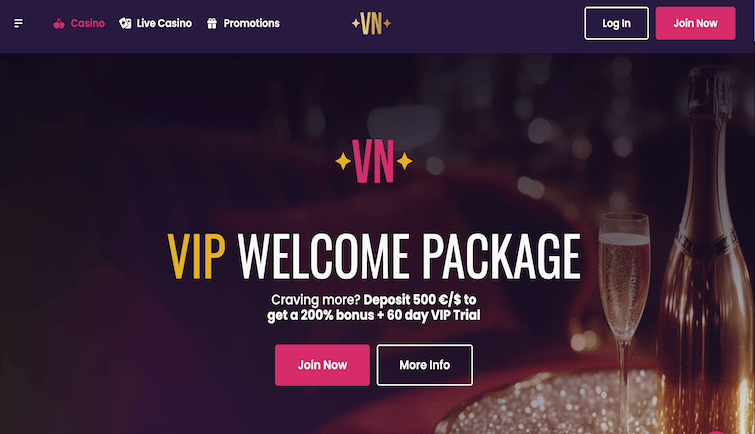The width and height of the screenshot is (755, 434).
Task: Click the 200% bonus deposit description text
Action: pyautogui.click(x=374, y=307)
